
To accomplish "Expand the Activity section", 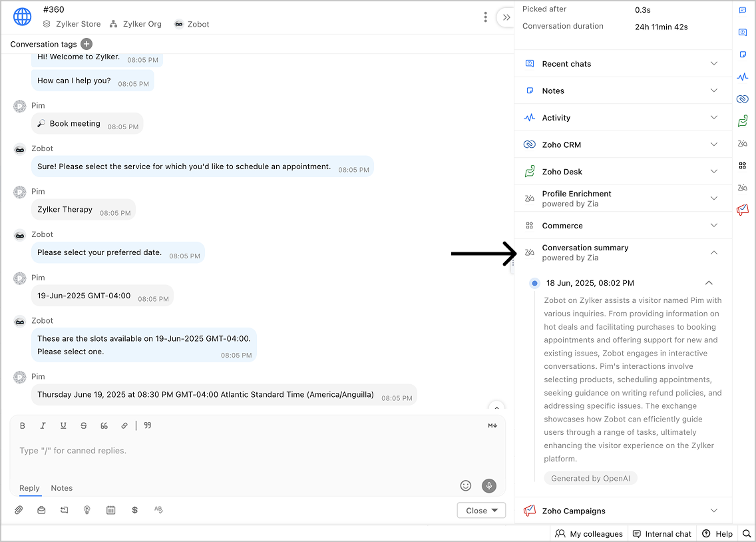I will coord(623,118).
